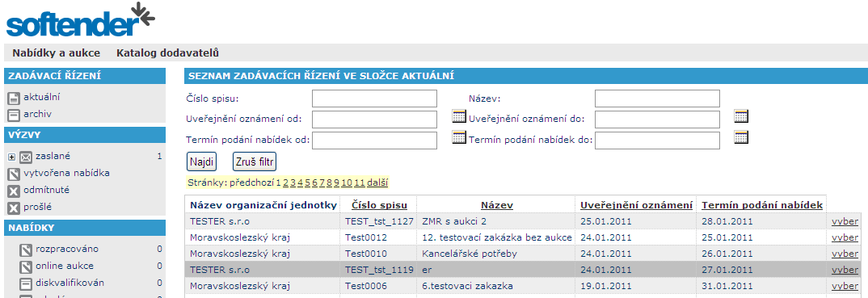Screen dimensions: 868x298
Task: Open calendar for Termín podání nabídek do
Action: coord(741,137)
